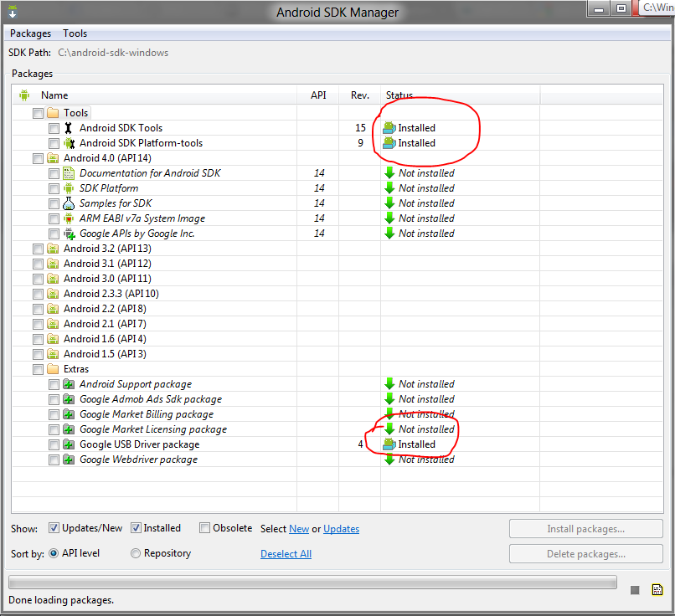Viewport: 675px width, 616px height.
Task: Click the ARM EABI v7a System Image icon
Action: point(69,218)
